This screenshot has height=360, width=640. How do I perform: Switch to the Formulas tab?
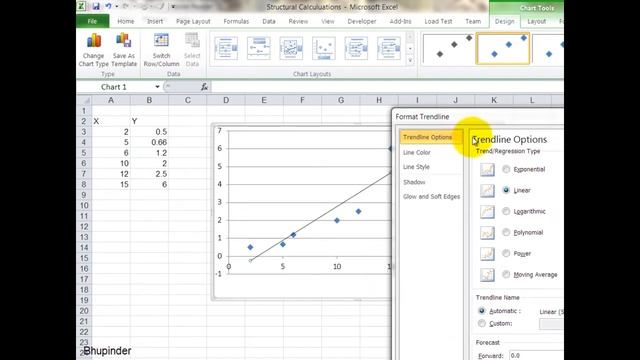pos(236,21)
